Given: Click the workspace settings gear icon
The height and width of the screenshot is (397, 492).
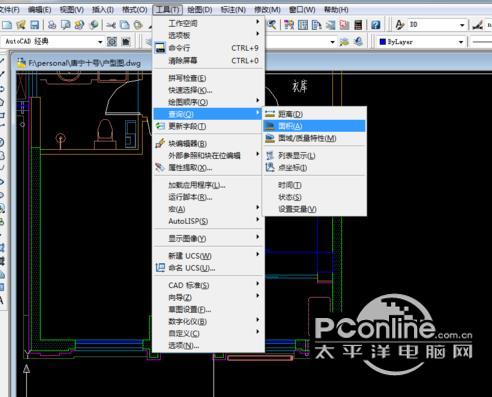Looking at the screenshot, I should click(112, 42).
